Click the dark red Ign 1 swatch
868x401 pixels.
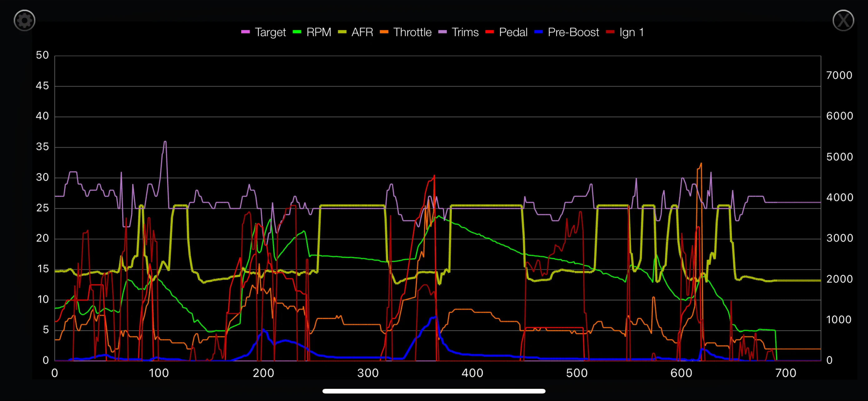tap(610, 32)
